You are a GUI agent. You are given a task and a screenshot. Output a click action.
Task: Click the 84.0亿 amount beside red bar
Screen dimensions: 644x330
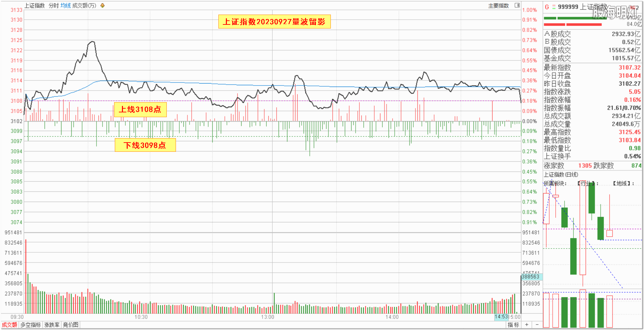pos(634,24)
